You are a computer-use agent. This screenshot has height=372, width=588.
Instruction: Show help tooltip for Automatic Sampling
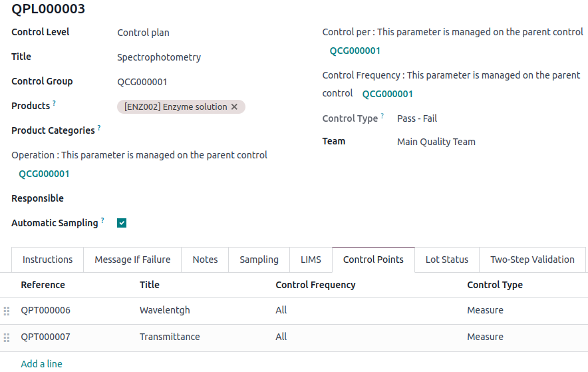102,220
